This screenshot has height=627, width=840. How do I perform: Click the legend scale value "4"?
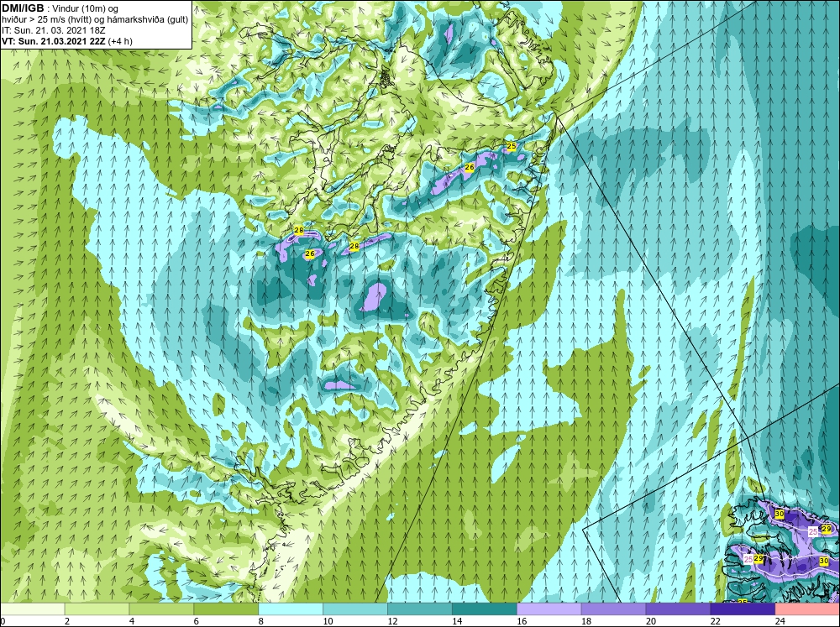pos(132,621)
